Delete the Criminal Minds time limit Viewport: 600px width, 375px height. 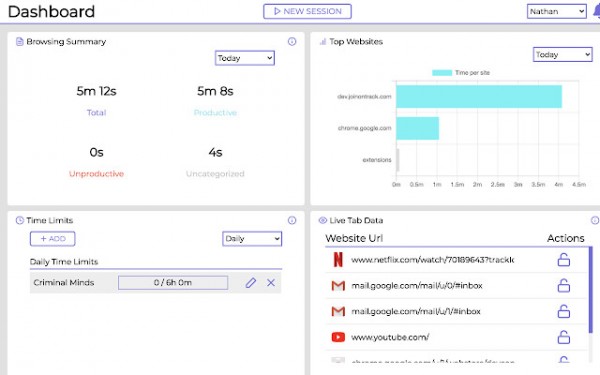(x=271, y=283)
